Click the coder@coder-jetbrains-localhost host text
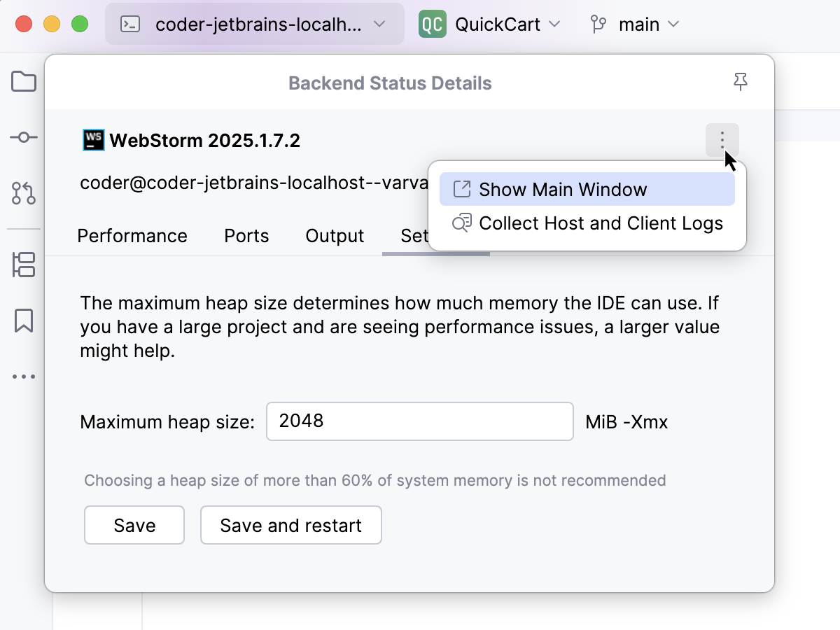This screenshot has height=630, width=840. (254, 183)
